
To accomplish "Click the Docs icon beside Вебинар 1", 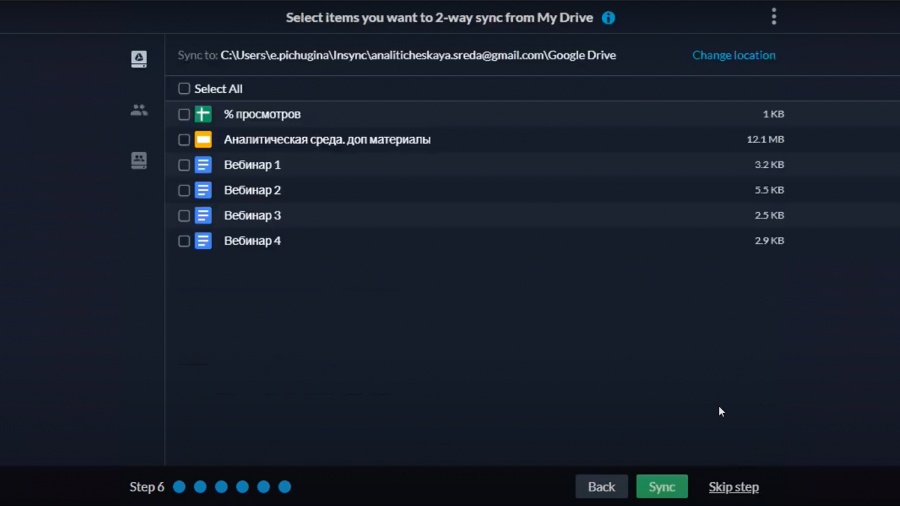I will click(x=203, y=165).
